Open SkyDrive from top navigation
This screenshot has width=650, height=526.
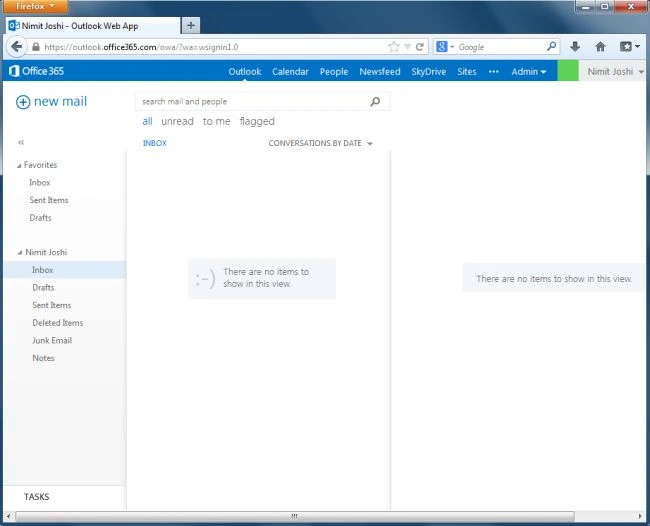point(429,72)
